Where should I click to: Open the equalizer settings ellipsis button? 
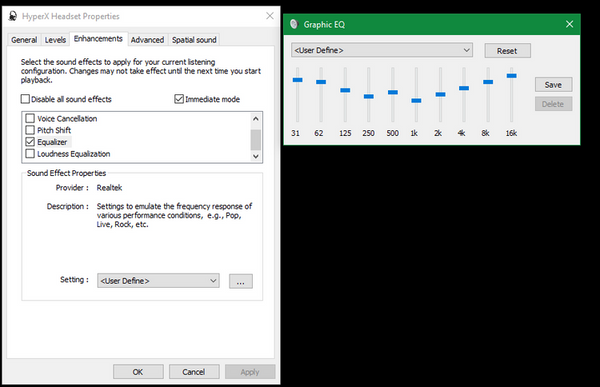241,281
